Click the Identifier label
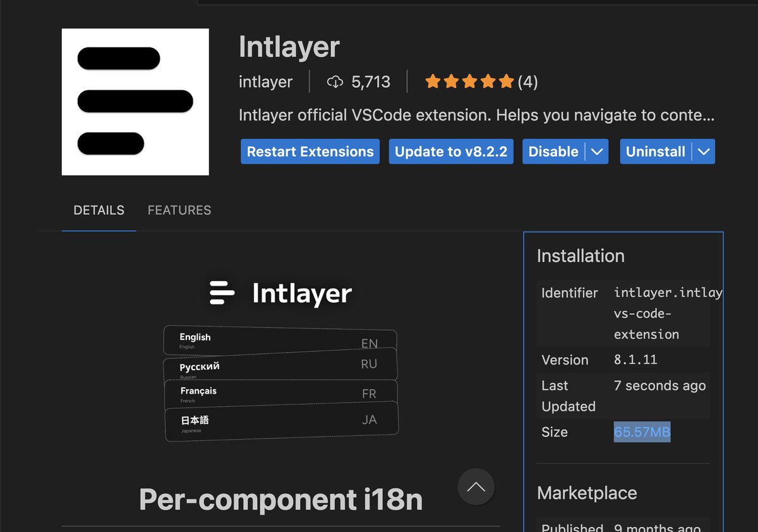Screen dimensions: 758x532 pyautogui.click(x=570, y=293)
